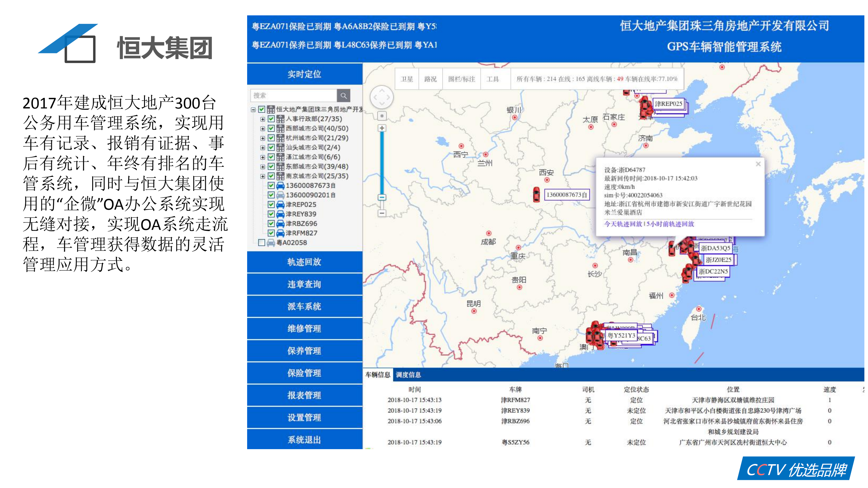Click car icon of 津REY839 in tree

[x=280, y=214]
